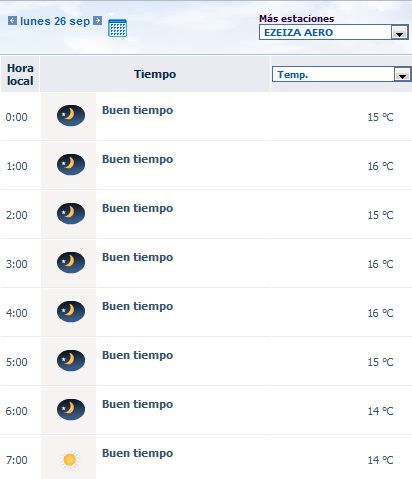Open the calendar date picker icon
The height and width of the screenshot is (479, 412).
(x=118, y=28)
